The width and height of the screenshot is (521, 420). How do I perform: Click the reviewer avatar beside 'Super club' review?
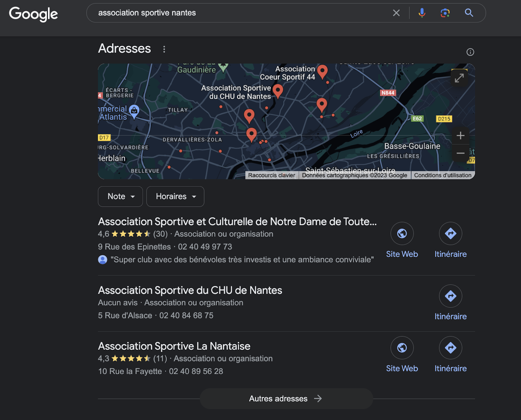[x=103, y=259]
